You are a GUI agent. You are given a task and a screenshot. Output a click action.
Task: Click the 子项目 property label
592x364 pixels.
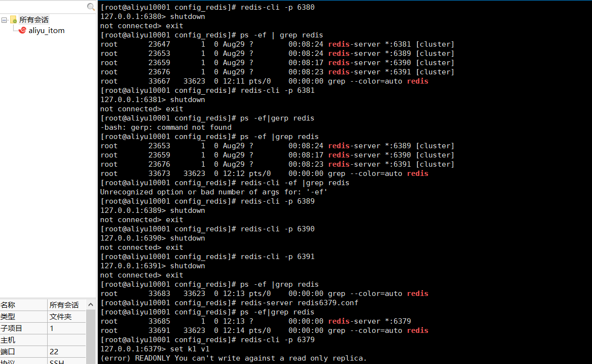click(x=12, y=328)
